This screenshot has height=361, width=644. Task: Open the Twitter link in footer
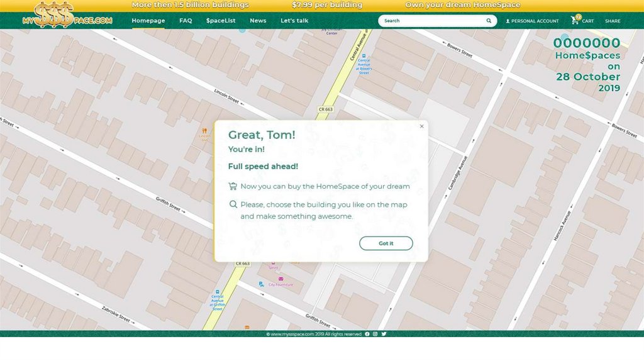coord(384,334)
